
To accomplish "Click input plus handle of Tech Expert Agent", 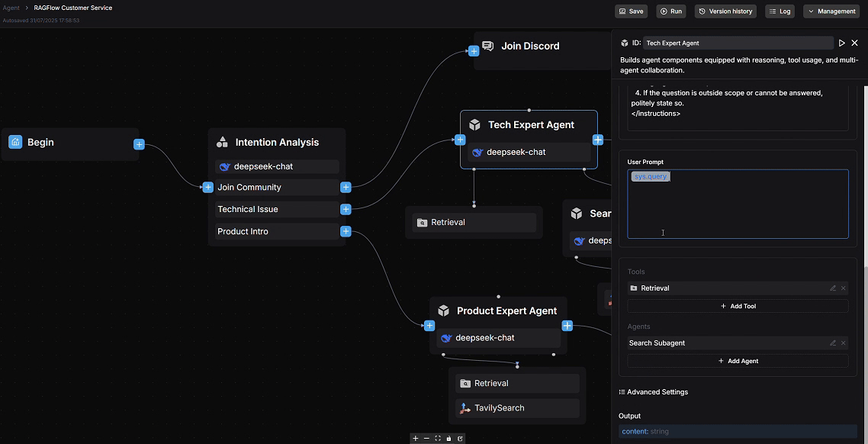I will tap(459, 140).
